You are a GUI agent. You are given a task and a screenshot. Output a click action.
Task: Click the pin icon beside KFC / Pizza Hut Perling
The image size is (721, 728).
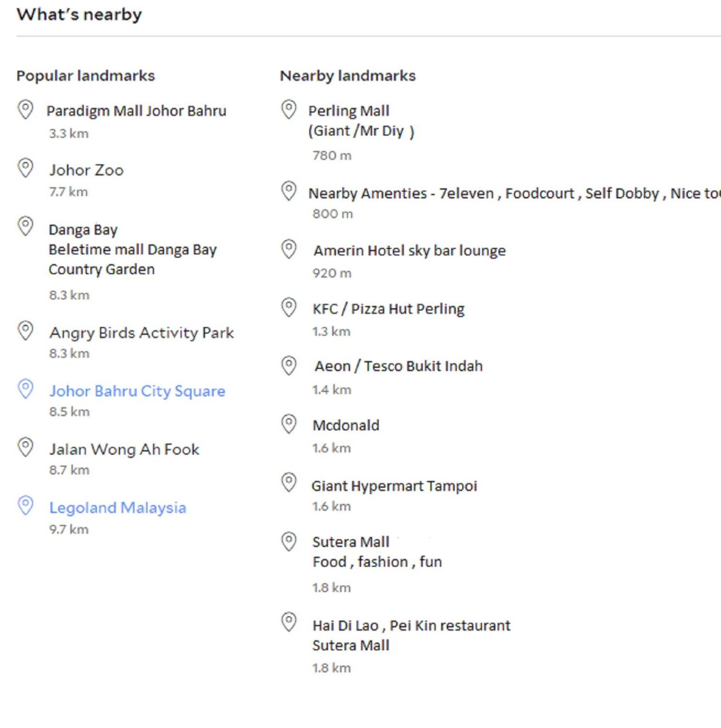pyautogui.click(x=289, y=307)
